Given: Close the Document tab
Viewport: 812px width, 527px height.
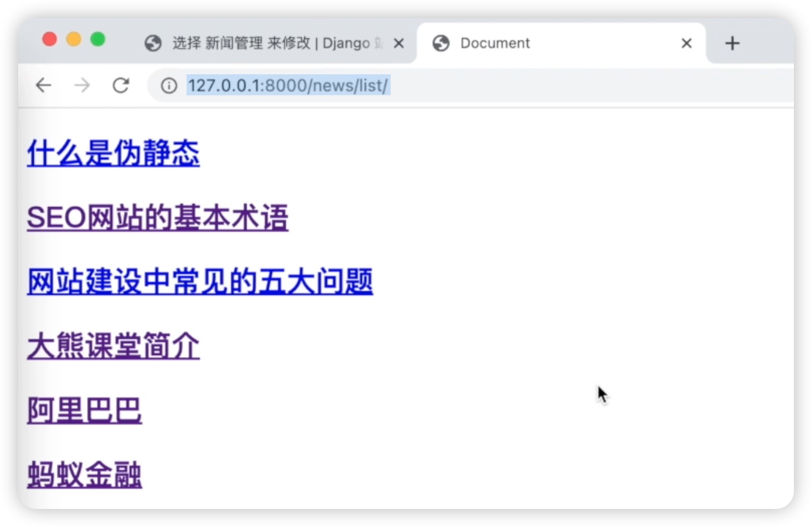Looking at the screenshot, I should 687,44.
